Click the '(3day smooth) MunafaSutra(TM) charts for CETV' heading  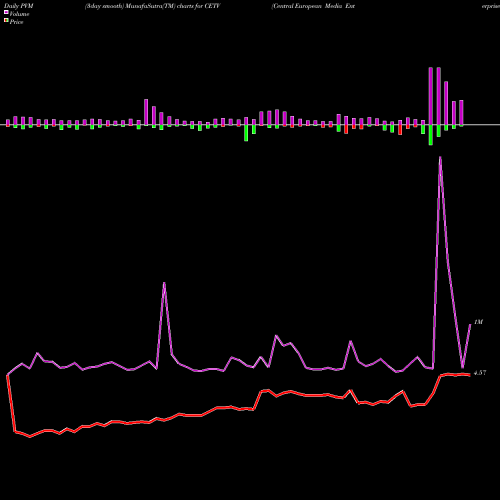pos(153,6)
